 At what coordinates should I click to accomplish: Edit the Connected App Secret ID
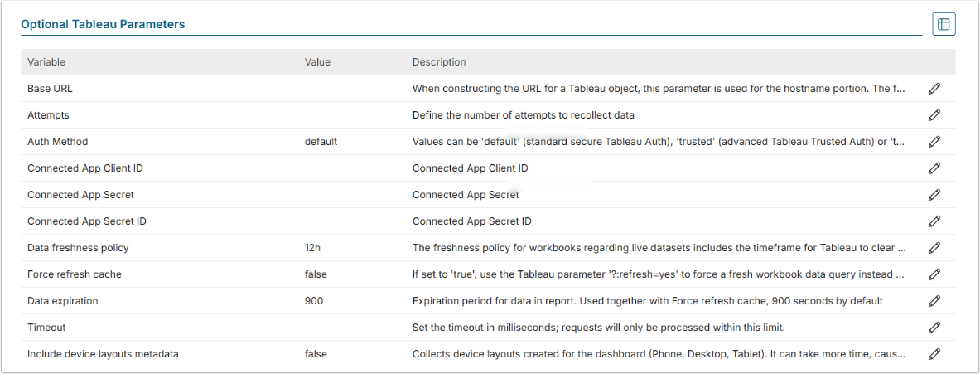click(934, 221)
